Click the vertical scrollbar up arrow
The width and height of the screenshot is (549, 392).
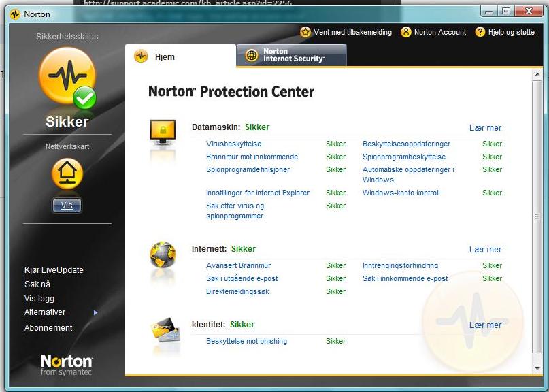[x=537, y=74]
